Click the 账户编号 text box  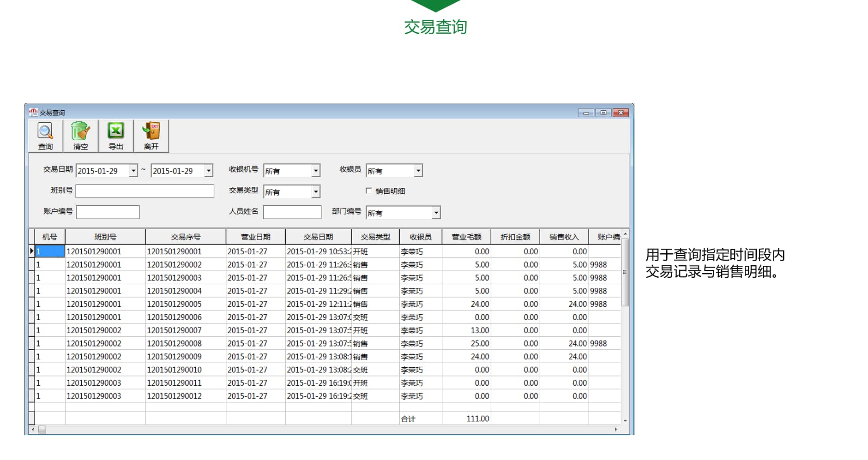point(108,211)
